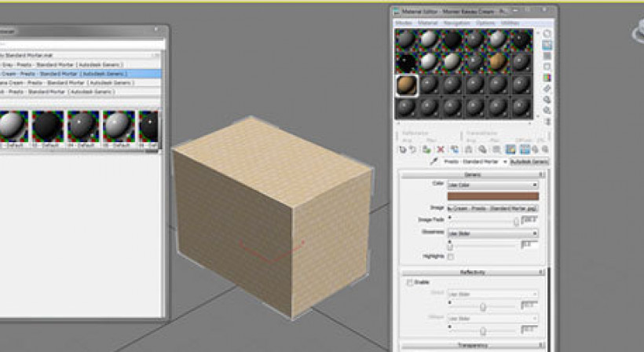
Task: Enable the Highlights checkbox
Action: tap(451, 257)
